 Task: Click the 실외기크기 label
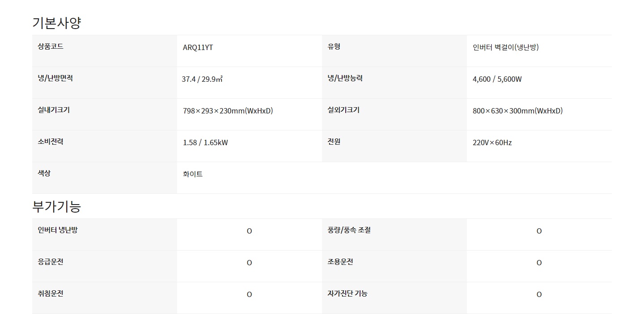(343, 109)
